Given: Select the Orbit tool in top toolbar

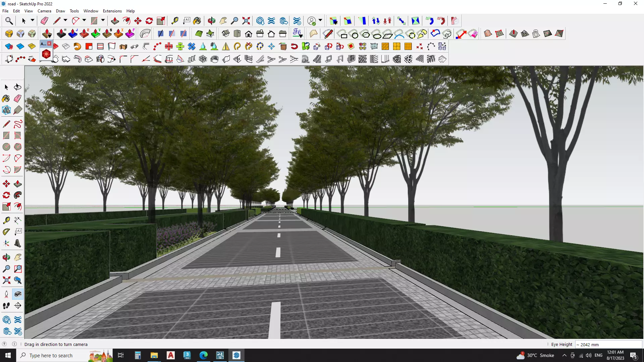Looking at the screenshot, I should click(x=211, y=21).
